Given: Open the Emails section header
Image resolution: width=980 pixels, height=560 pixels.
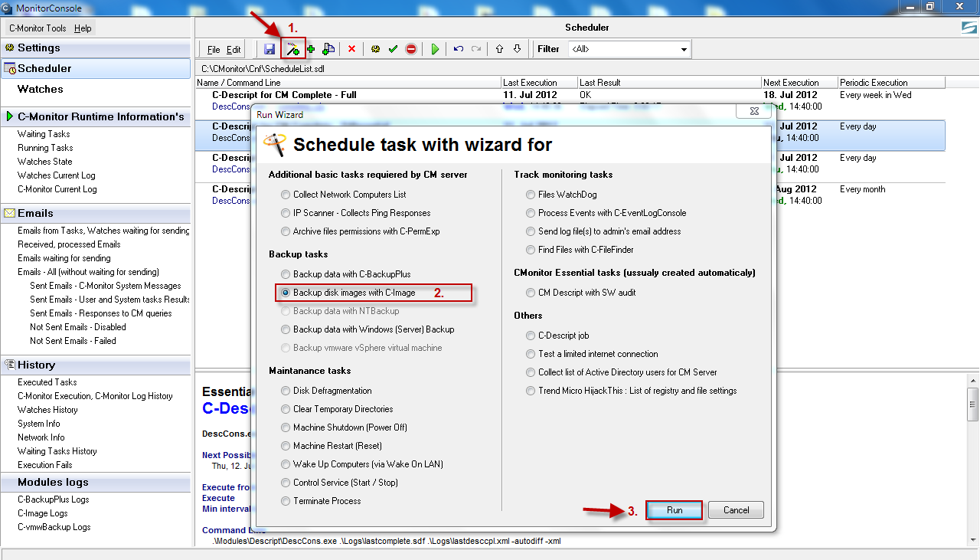Looking at the screenshot, I should (96, 213).
